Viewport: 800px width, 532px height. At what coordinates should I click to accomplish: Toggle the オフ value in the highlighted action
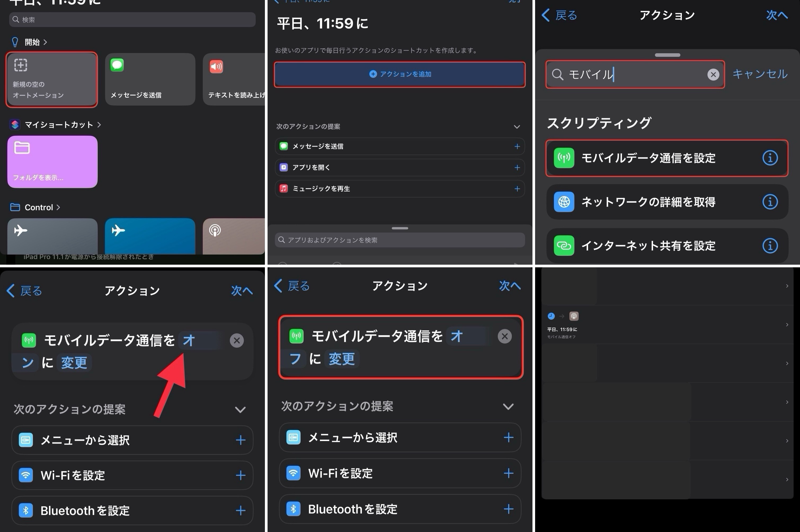(x=457, y=336)
